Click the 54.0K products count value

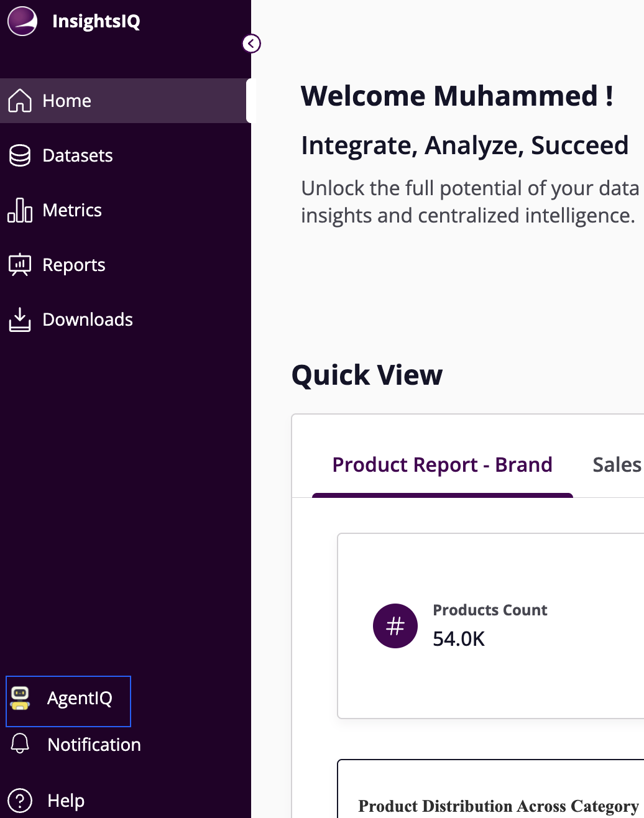(x=459, y=639)
